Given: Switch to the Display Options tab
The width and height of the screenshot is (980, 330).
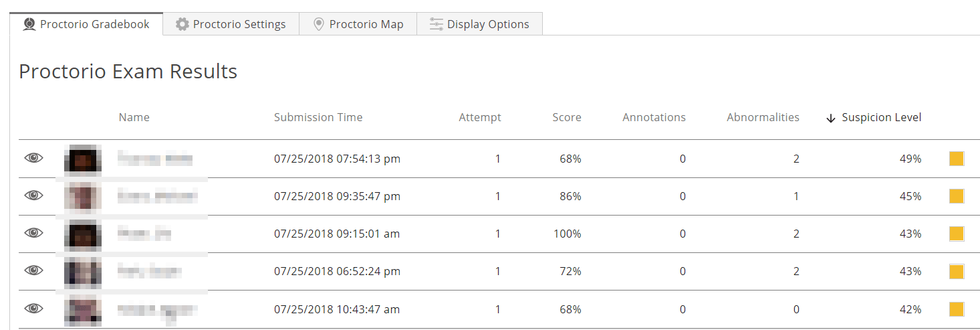Looking at the screenshot, I should point(479,24).
